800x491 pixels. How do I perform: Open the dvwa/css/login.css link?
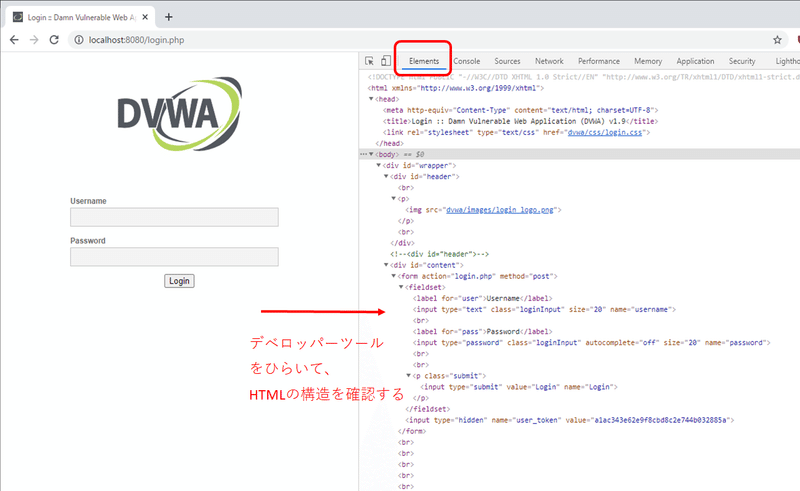tap(605, 132)
